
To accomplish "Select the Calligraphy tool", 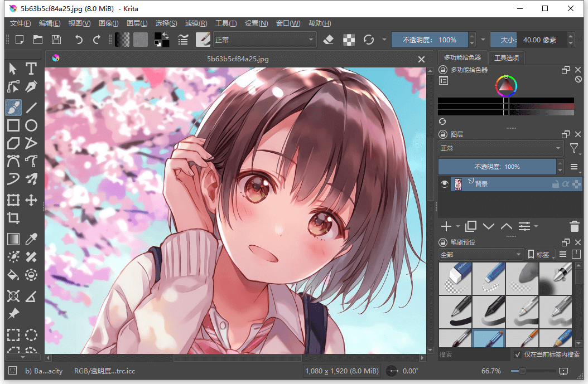I will tap(31, 87).
